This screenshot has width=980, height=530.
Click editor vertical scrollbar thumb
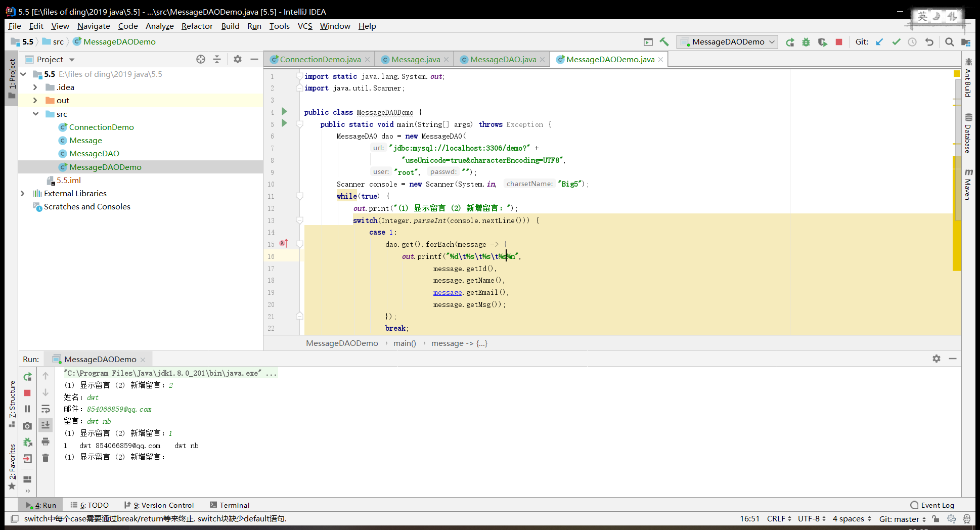pos(958,150)
